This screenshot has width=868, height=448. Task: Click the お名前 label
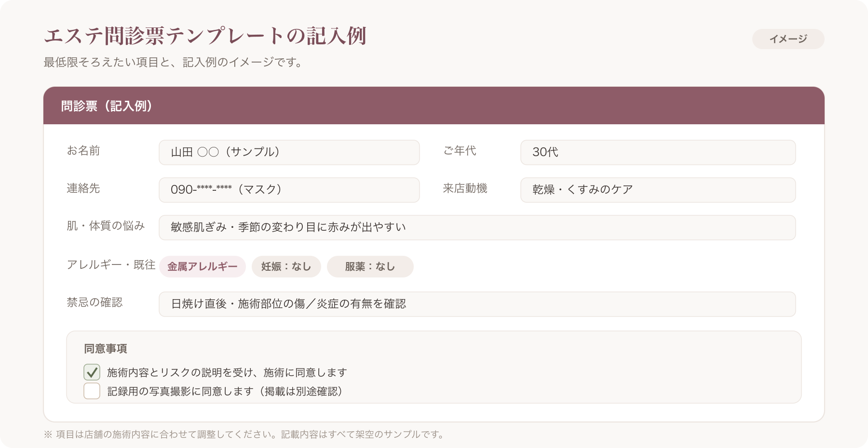point(83,151)
